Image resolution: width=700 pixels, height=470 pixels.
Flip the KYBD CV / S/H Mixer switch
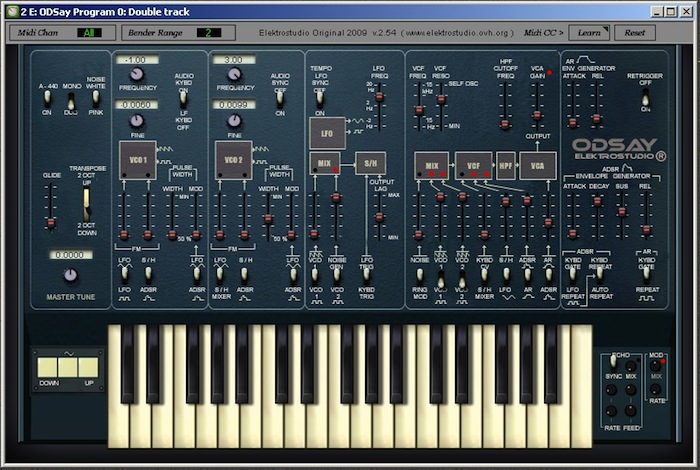[x=484, y=275]
